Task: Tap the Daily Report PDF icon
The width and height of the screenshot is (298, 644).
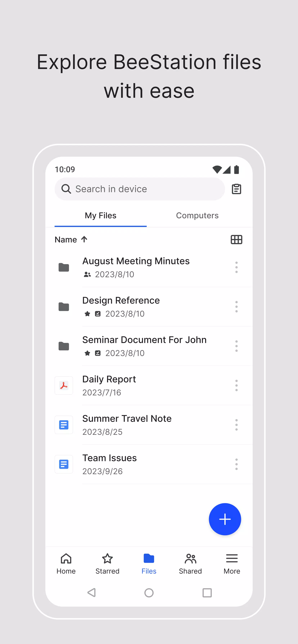Action: (64, 385)
